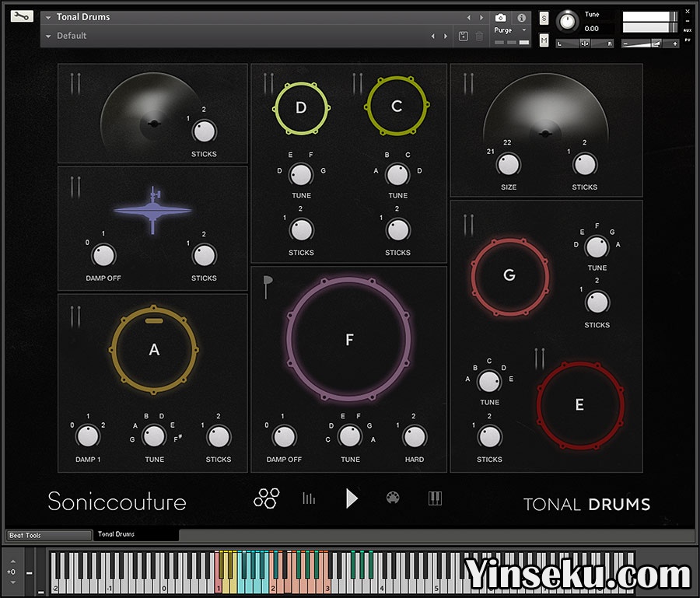Viewport: 700px width, 598px height.
Task: Open the piano keys mapping view
Action: point(435,498)
